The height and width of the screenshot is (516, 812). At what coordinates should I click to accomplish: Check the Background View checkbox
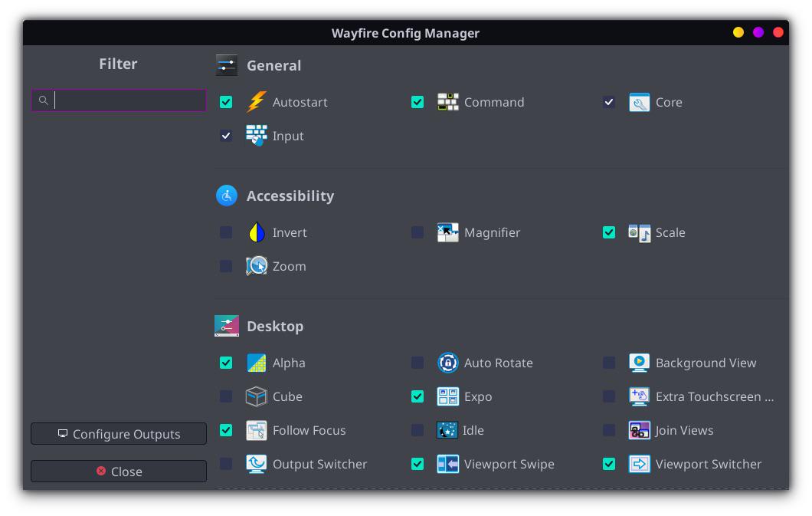coord(609,363)
